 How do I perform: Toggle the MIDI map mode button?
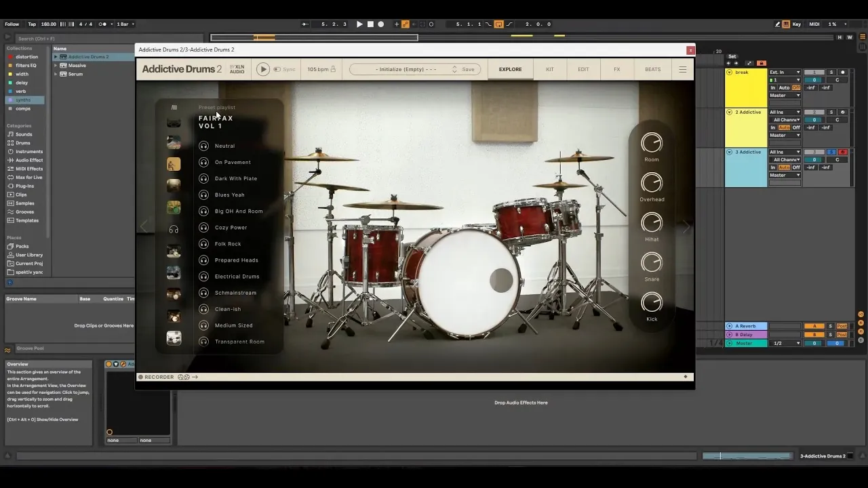click(x=814, y=24)
